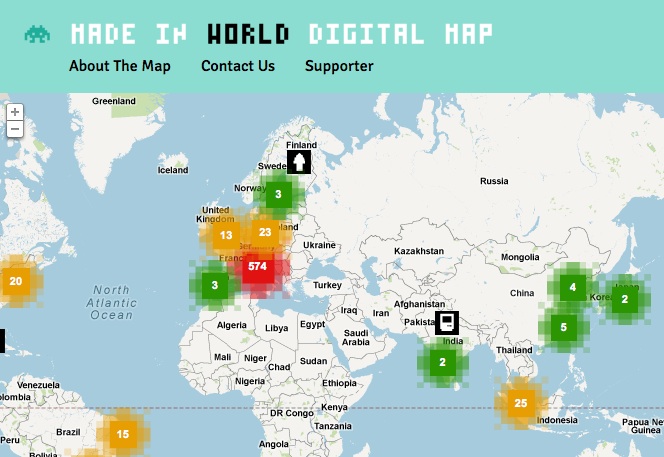Click the Saudi Arabia map label
This screenshot has height=457, width=664.
point(356,338)
